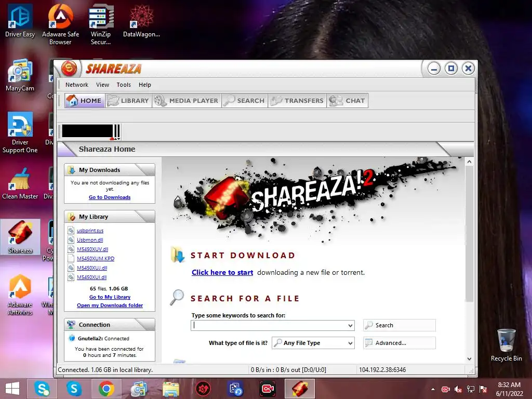
Task: Click the Shareaza logo in title bar
Action: (x=69, y=69)
